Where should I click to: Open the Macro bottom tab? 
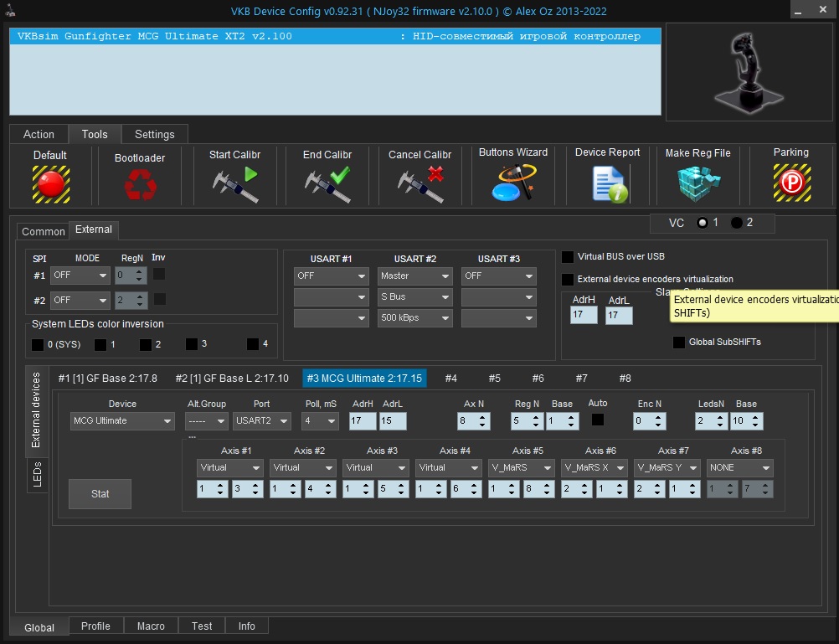coord(151,626)
